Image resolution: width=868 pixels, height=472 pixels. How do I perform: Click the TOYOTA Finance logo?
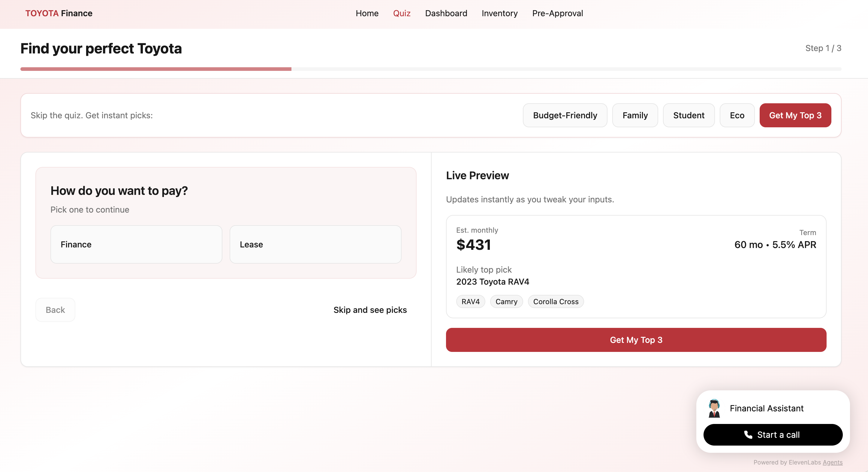[x=59, y=13]
